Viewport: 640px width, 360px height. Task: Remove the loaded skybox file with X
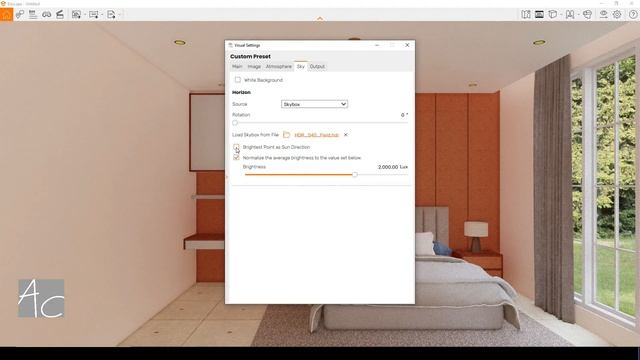coord(346,135)
